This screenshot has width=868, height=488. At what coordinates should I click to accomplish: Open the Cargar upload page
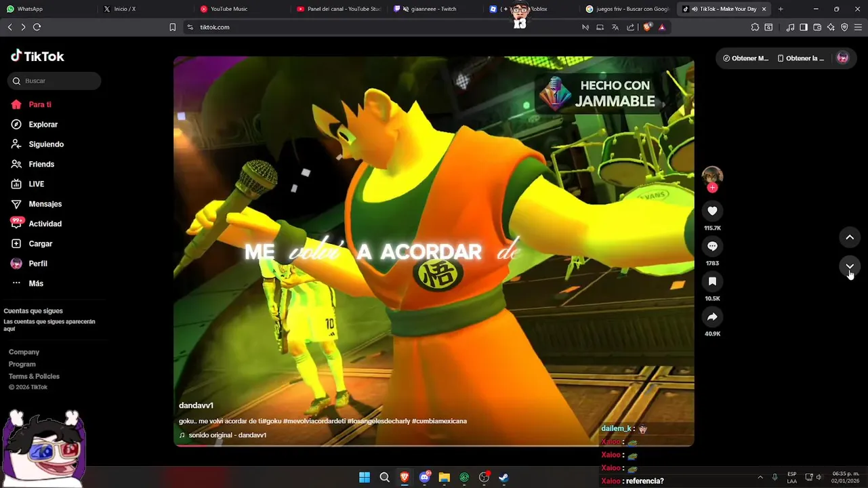[31, 244]
